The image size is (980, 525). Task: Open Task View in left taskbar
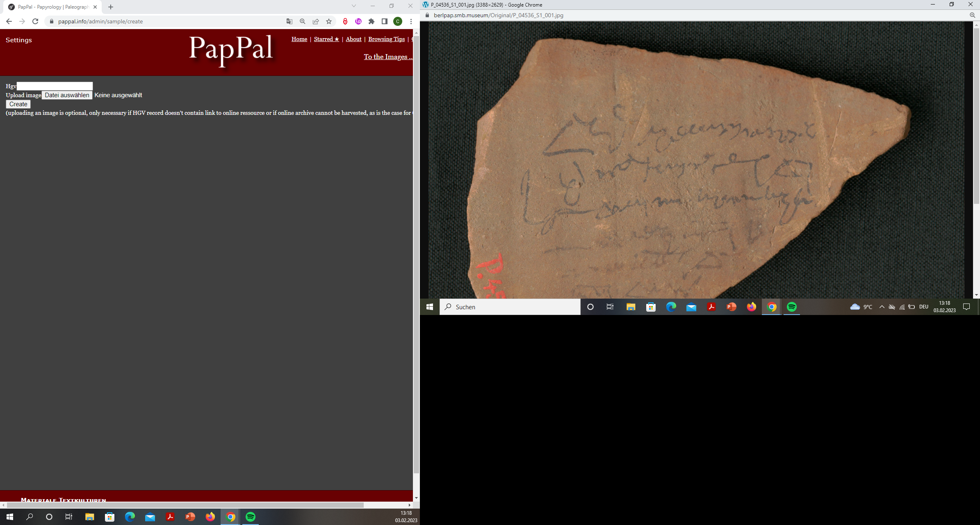pos(69,517)
